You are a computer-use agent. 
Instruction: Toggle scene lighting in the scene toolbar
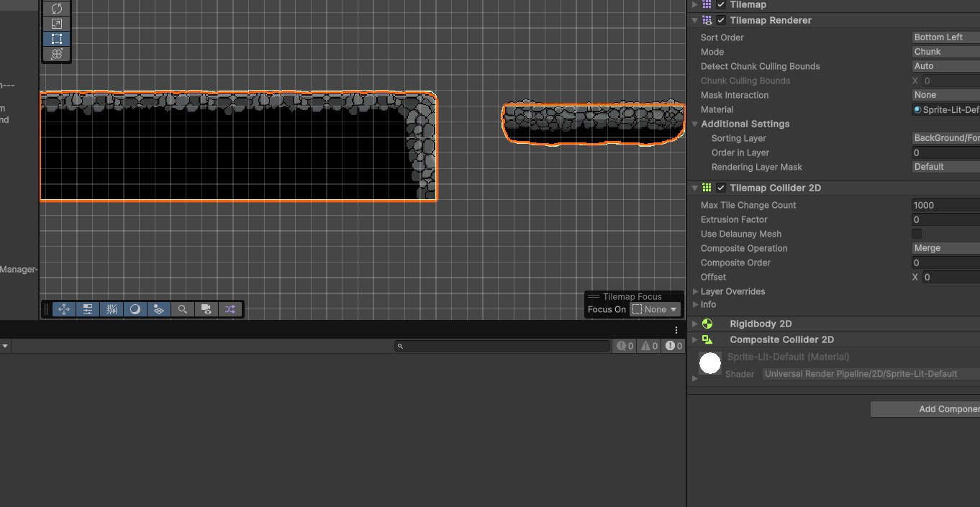coord(135,309)
